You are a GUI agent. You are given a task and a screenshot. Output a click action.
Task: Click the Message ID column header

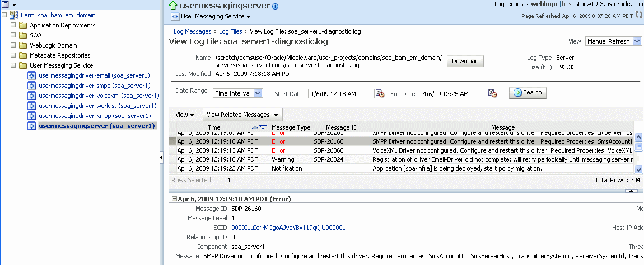[341, 127]
